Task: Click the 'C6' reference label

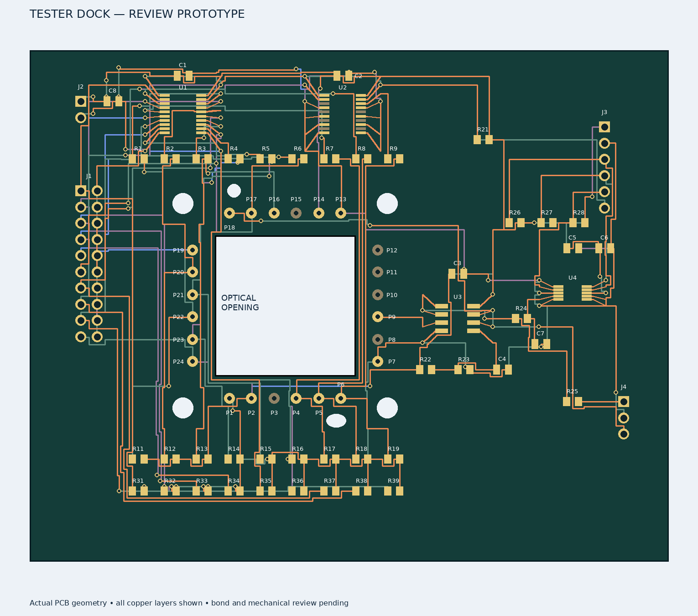Action: [604, 238]
